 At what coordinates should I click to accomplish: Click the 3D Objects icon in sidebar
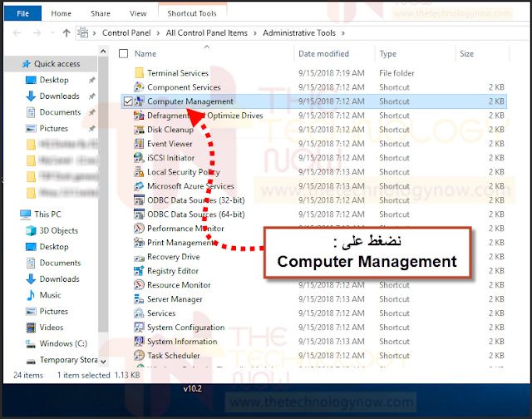pos(31,231)
